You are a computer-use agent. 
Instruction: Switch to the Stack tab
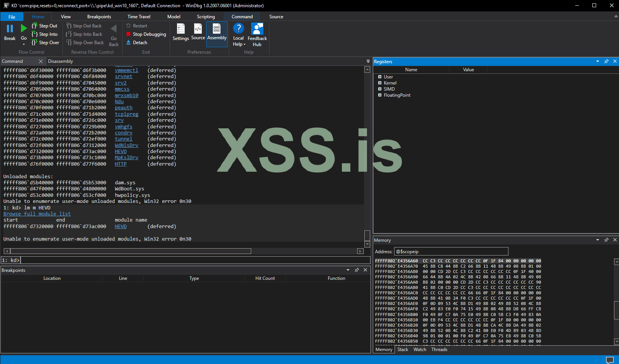(403, 350)
